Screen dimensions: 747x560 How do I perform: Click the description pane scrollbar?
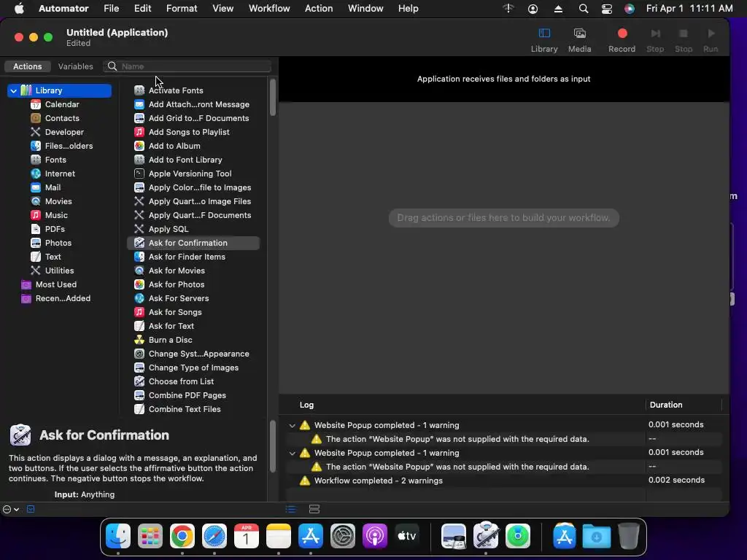(x=273, y=447)
